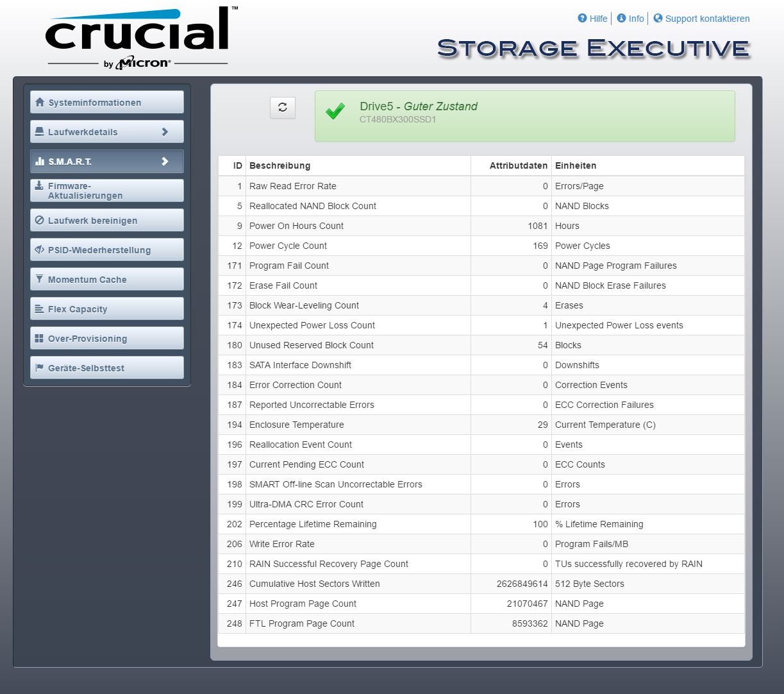Image resolution: width=784 pixels, height=694 pixels.
Task: Click the bar-chart icon beside S.M.A.R.T.
Action: pos(40,161)
